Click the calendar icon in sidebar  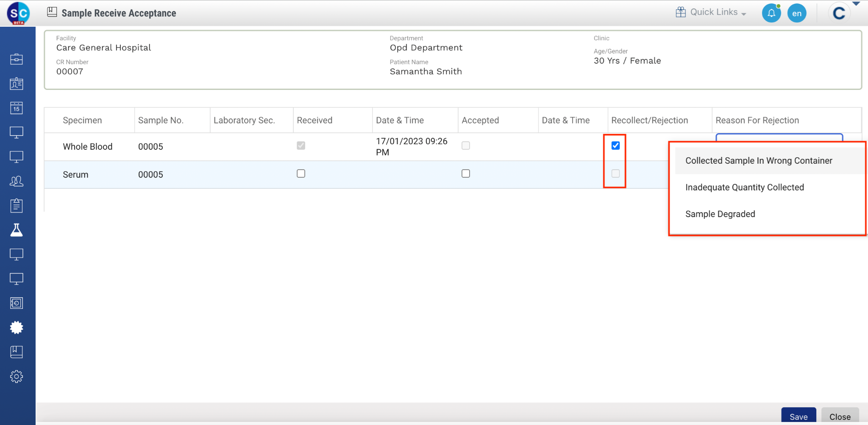click(17, 108)
